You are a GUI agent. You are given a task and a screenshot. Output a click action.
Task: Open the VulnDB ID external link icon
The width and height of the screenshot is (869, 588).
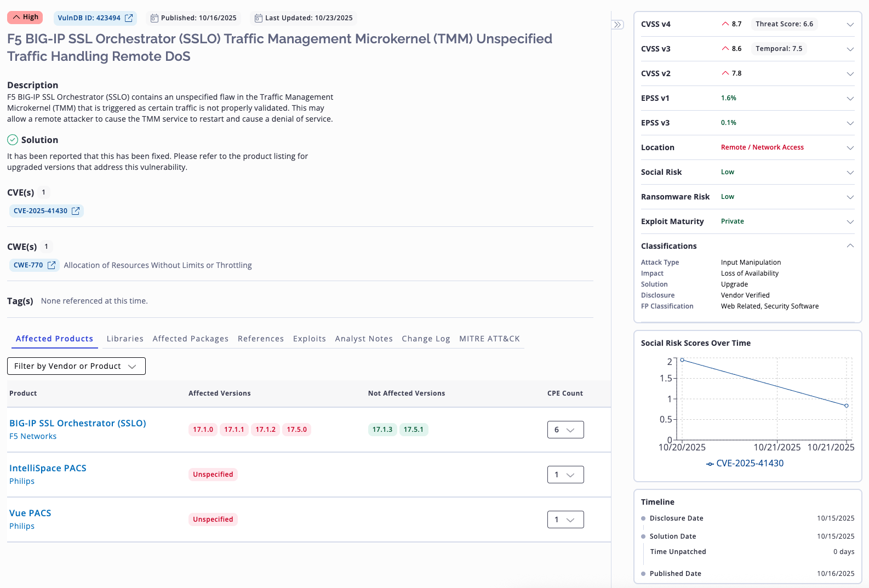pyautogui.click(x=129, y=18)
